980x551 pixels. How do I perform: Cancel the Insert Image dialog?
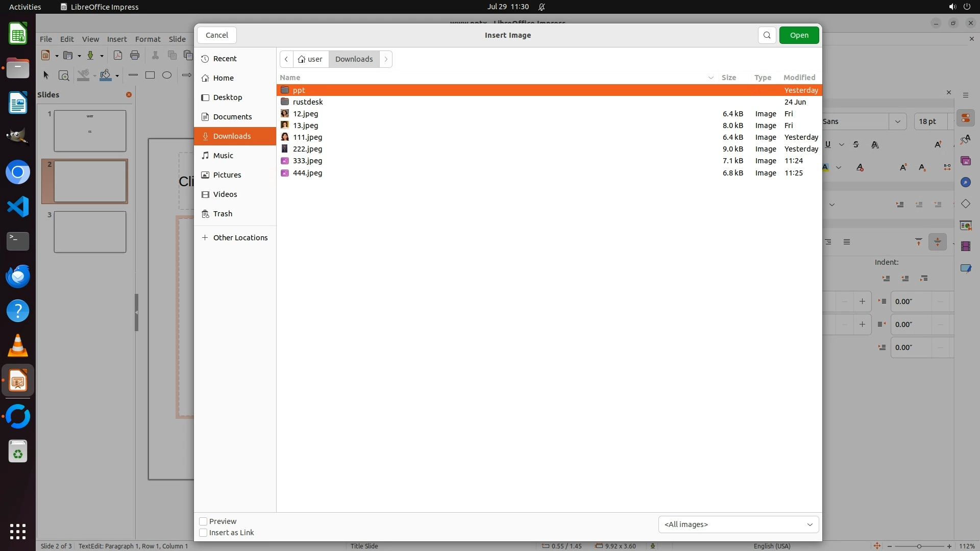(x=217, y=35)
